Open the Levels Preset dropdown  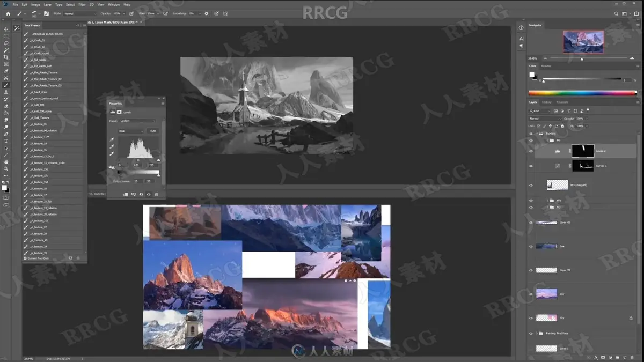(138, 121)
